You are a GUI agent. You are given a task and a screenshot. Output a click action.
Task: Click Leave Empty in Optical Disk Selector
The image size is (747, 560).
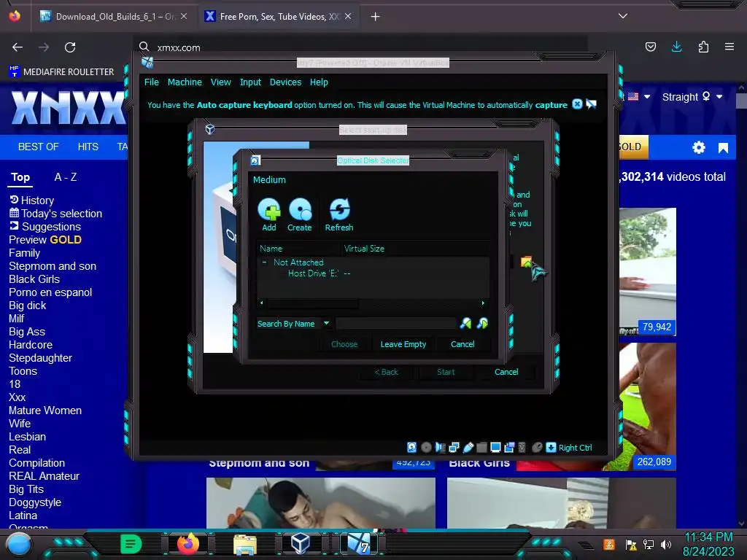[403, 344]
